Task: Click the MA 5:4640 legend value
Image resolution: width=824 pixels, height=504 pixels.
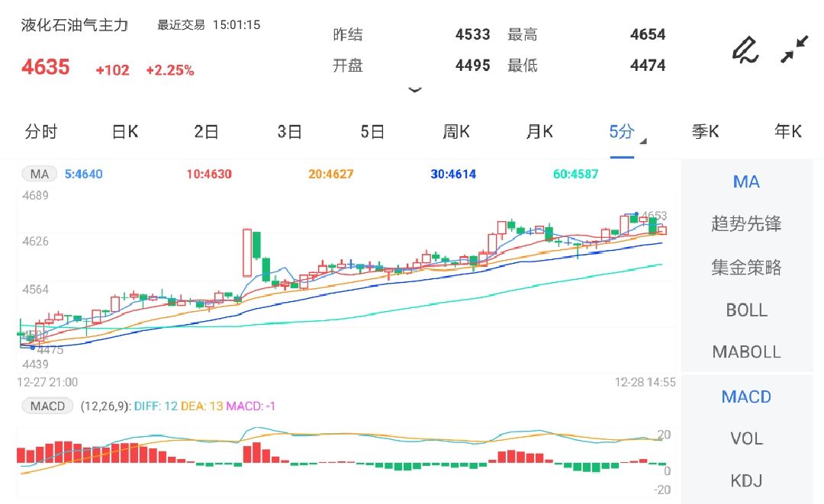Action: (x=84, y=174)
